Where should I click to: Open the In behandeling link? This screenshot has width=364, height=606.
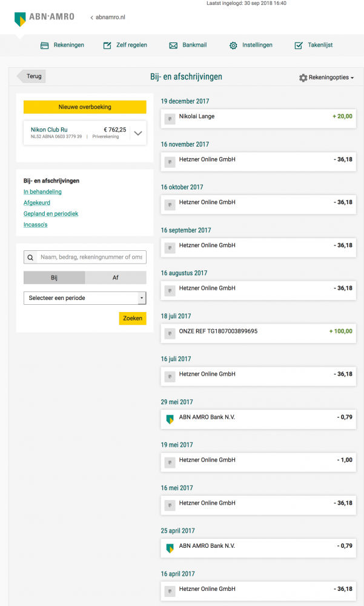(42, 191)
